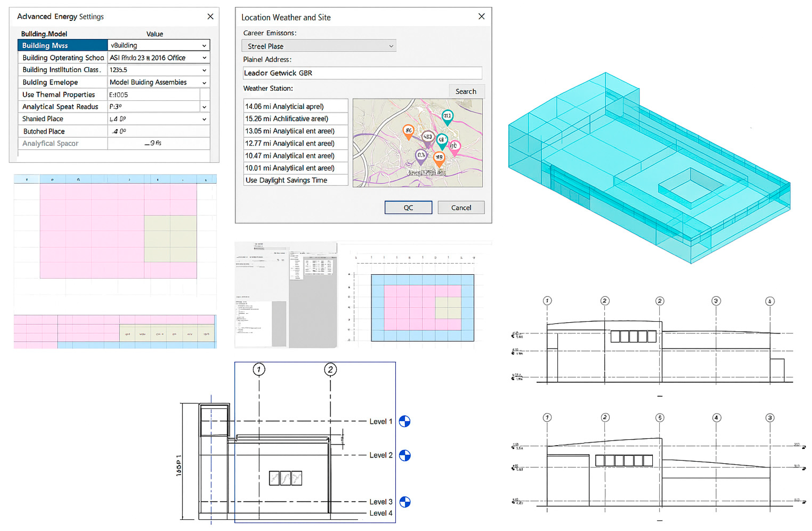Click grid bubble 2 in section view

tap(330, 369)
